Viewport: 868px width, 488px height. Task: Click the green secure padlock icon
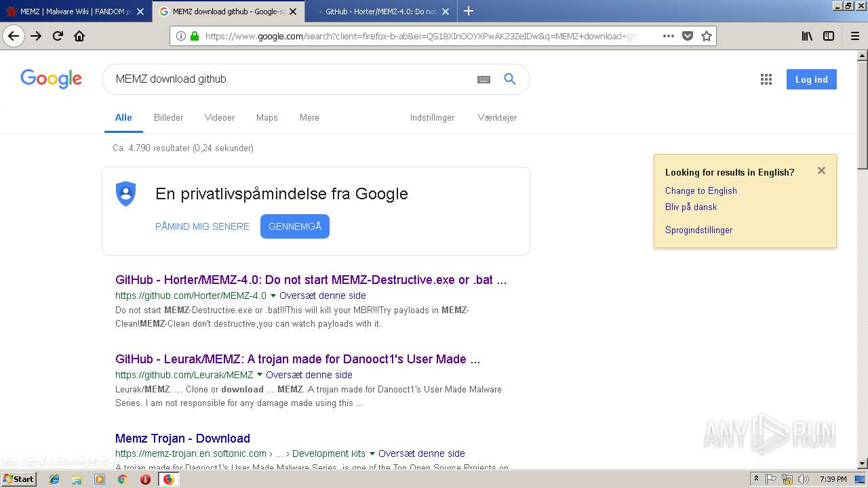point(195,36)
